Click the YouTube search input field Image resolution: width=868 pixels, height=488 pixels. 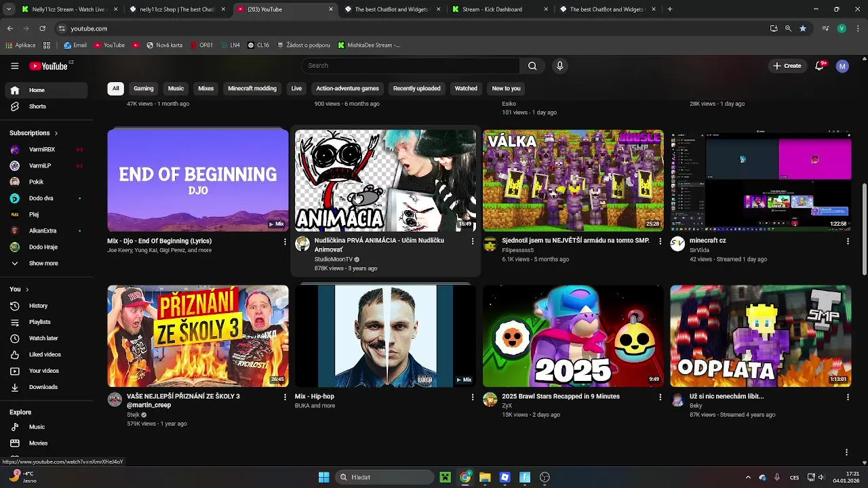[410, 66]
